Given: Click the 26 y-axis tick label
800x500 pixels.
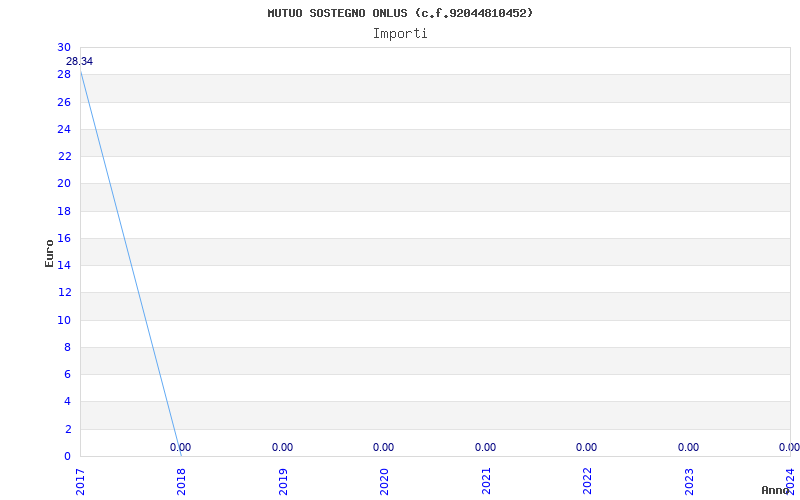Looking at the screenshot, I should [64, 102].
